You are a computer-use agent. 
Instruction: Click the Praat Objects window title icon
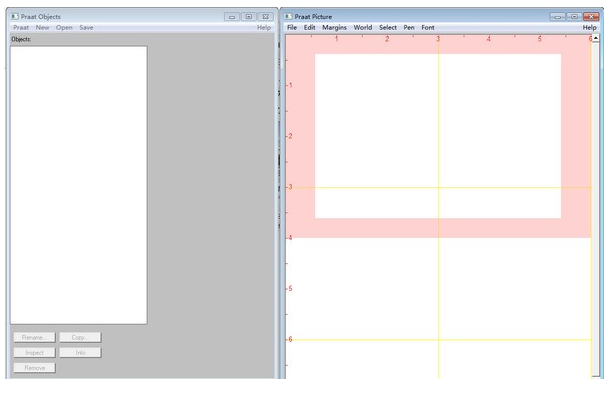tap(15, 16)
